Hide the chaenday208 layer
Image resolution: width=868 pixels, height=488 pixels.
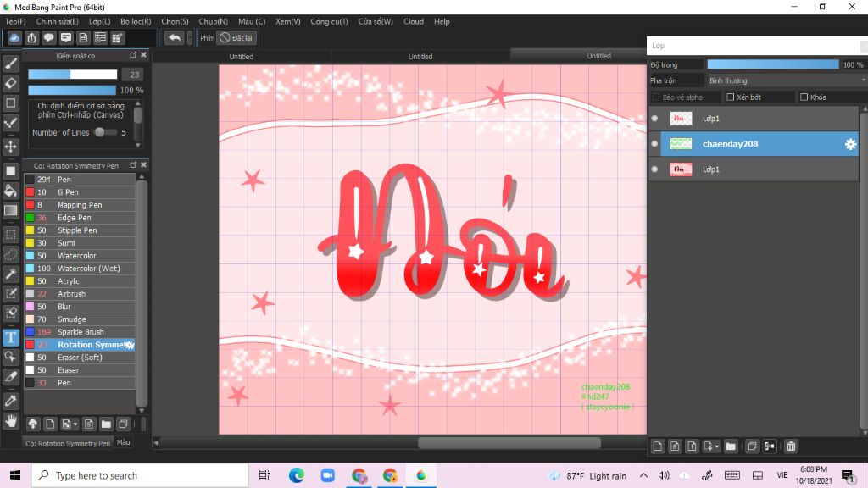click(x=654, y=144)
